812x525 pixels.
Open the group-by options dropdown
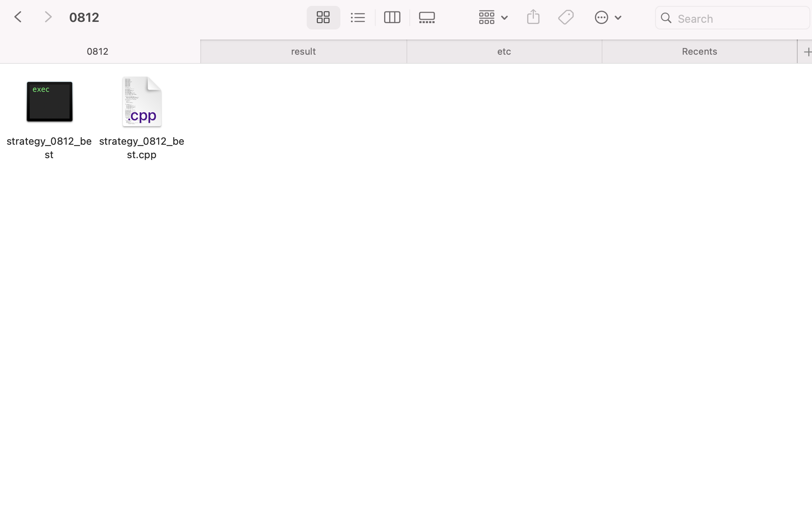click(493, 18)
